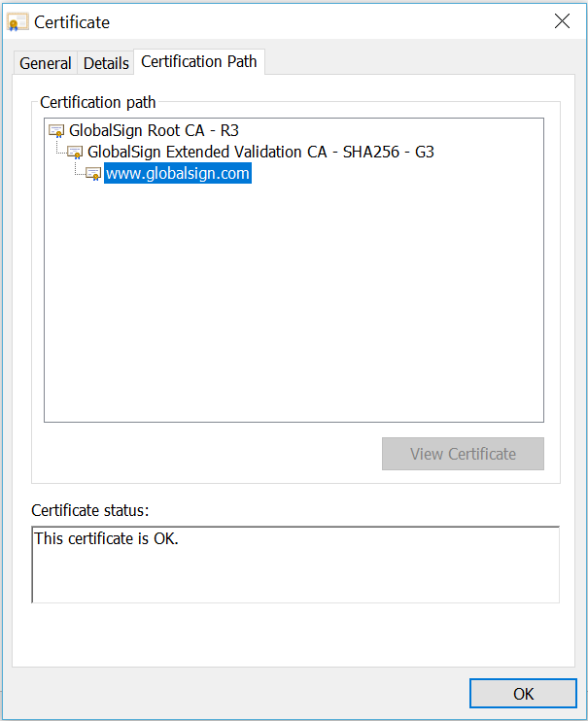Click the Certification Path tab

pos(199,61)
